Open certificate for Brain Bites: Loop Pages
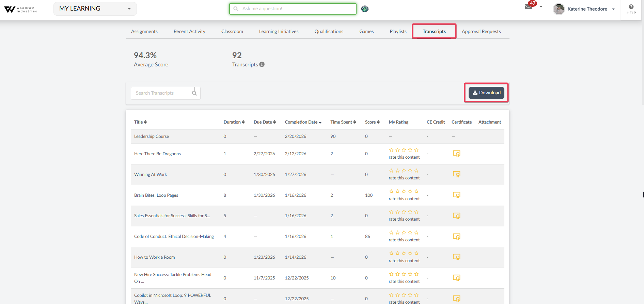The height and width of the screenshot is (304, 644). (x=456, y=195)
